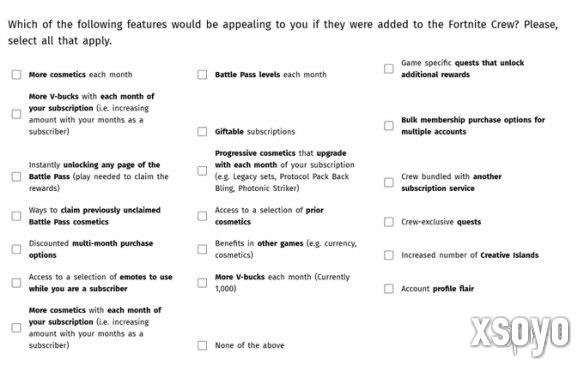Enable Discounted multi-month purchase options
This screenshot has width=584, height=365.
pyautogui.click(x=16, y=249)
